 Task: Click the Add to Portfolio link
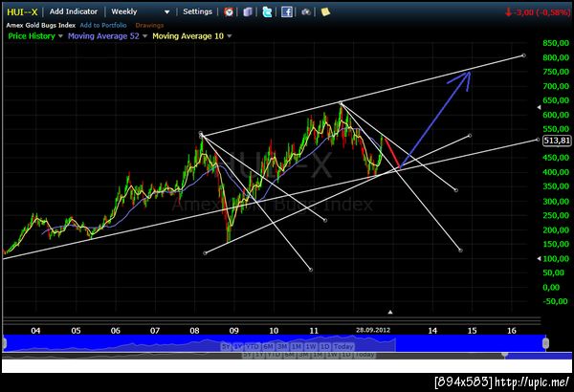[103, 25]
